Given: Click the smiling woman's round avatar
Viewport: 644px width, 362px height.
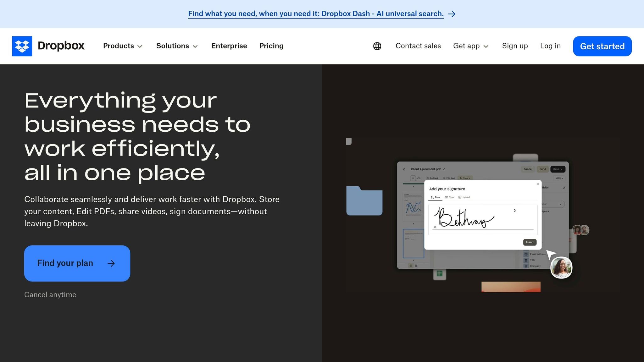Looking at the screenshot, I should 561,268.
